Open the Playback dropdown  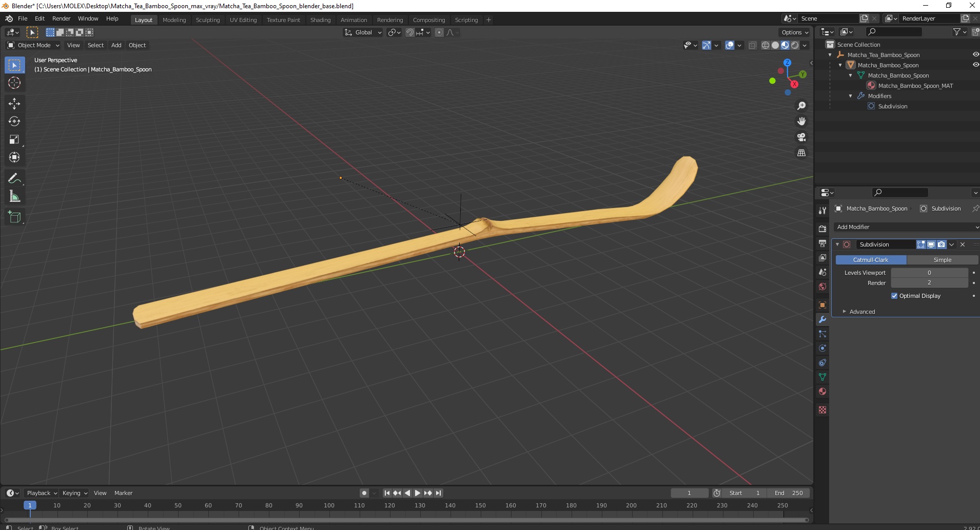click(x=42, y=493)
